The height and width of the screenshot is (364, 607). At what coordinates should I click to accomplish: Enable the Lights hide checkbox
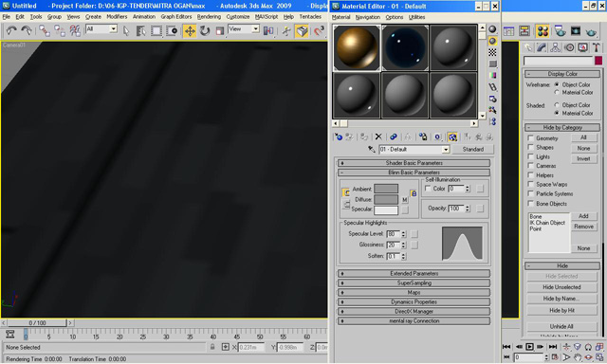tap(531, 156)
